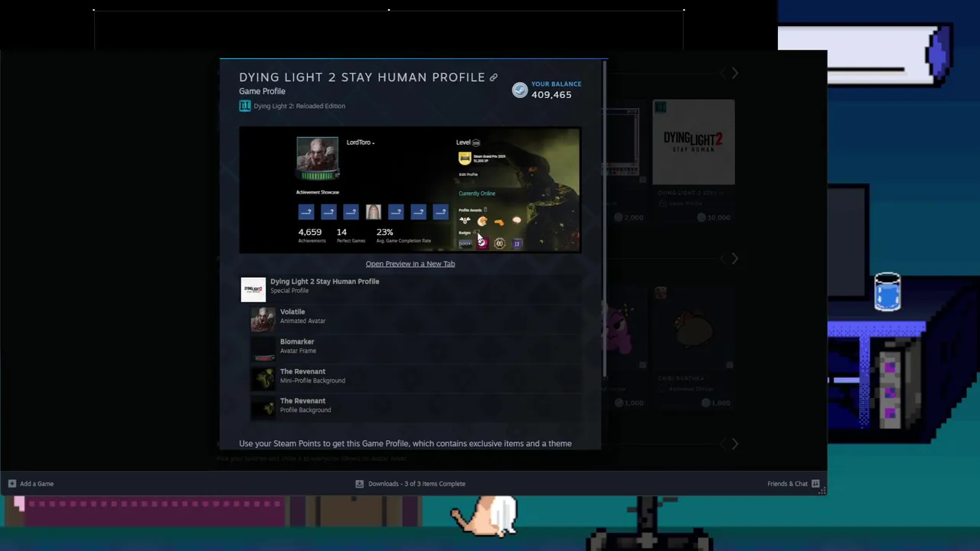Click Edit Profile in the preview

click(x=468, y=174)
